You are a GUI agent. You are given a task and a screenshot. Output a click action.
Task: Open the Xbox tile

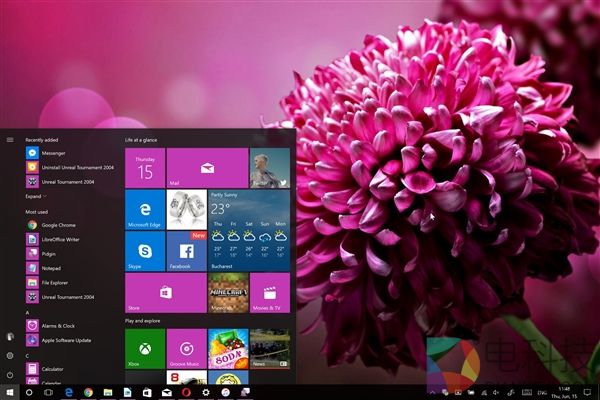(145, 349)
